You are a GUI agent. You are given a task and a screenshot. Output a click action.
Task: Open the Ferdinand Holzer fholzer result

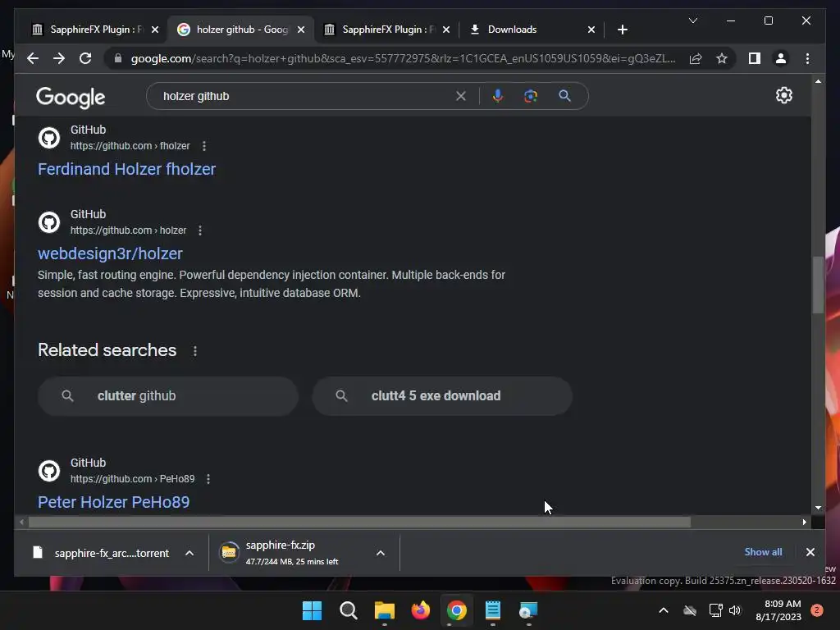[x=127, y=169]
